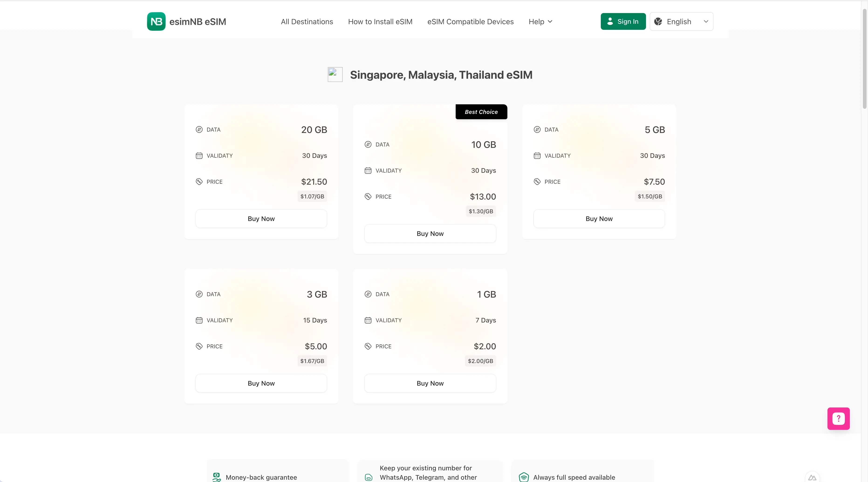Expand the Help menu
The width and height of the screenshot is (868, 482).
click(x=540, y=22)
